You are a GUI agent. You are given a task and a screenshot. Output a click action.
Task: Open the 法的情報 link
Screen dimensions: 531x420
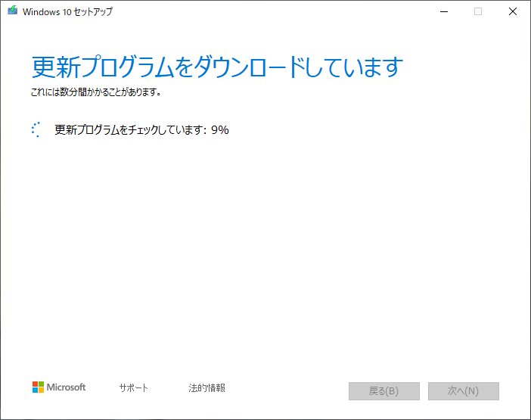pyautogui.click(x=206, y=388)
